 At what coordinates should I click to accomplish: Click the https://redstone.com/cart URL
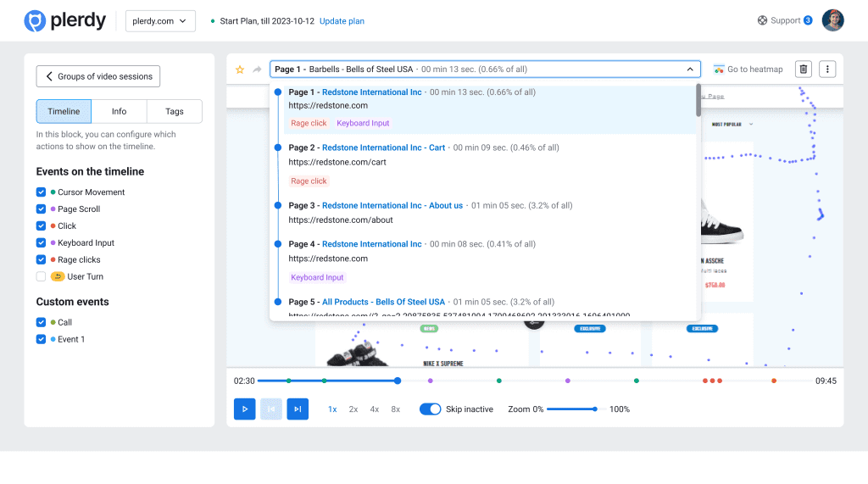(x=337, y=162)
